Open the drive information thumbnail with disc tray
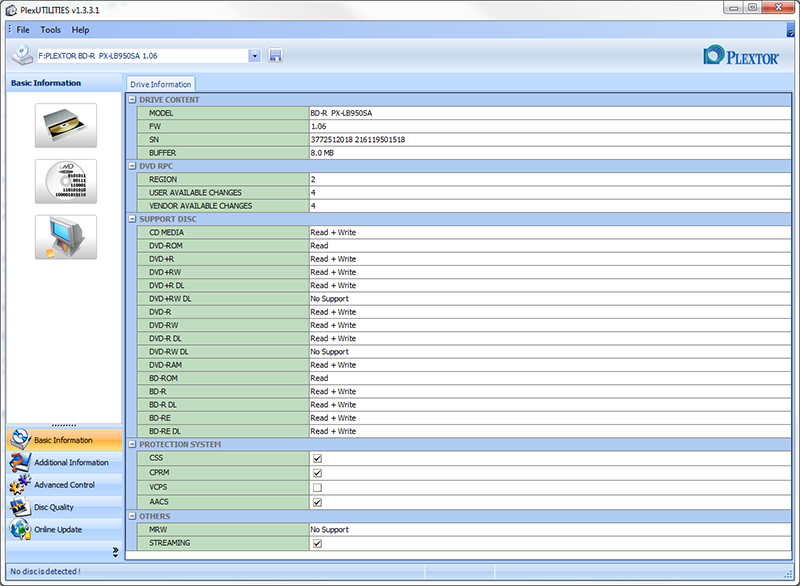This screenshot has width=800, height=586. coord(66,125)
